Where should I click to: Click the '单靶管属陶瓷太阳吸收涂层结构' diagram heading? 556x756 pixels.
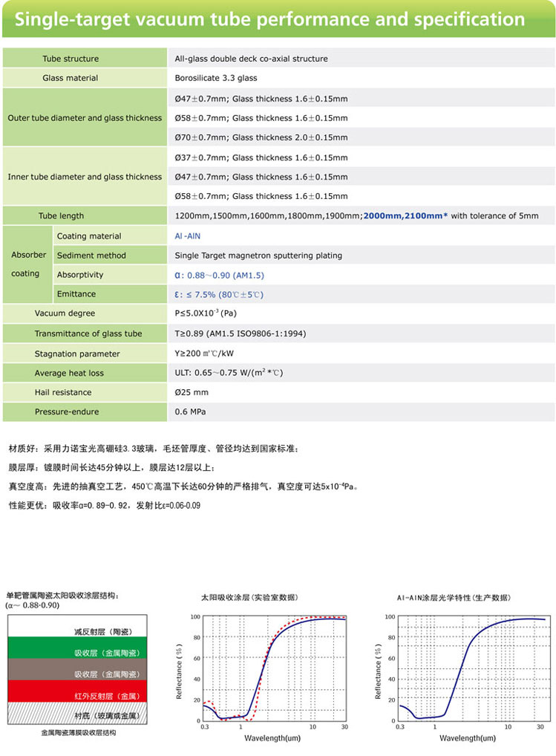[62, 596]
